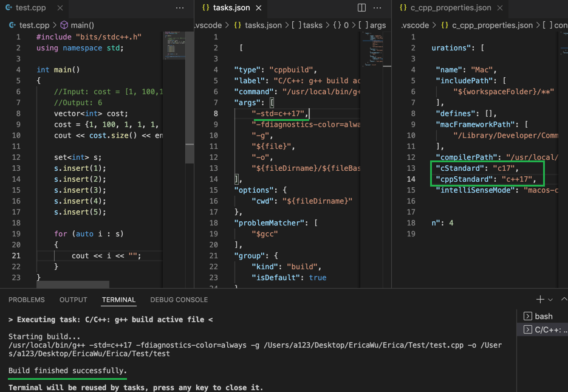
Task: Open a new terminal using the plus icon
Action: 539,299
